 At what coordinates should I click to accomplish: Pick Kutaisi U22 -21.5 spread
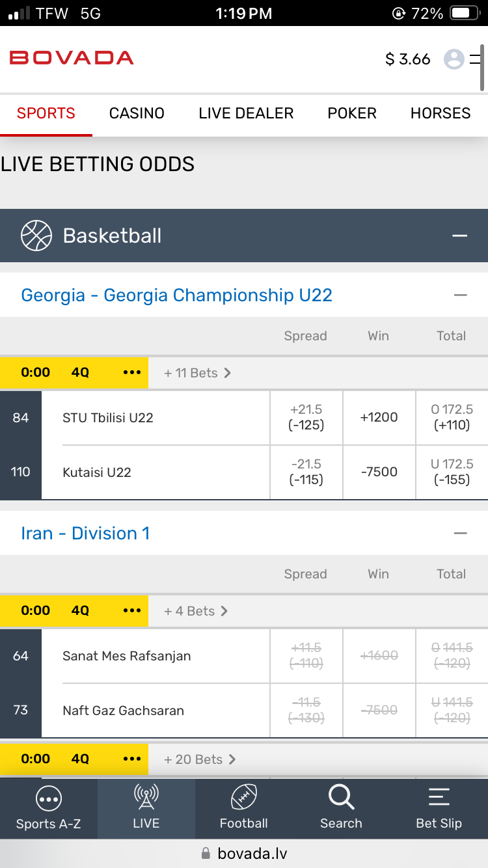(x=306, y=472)
